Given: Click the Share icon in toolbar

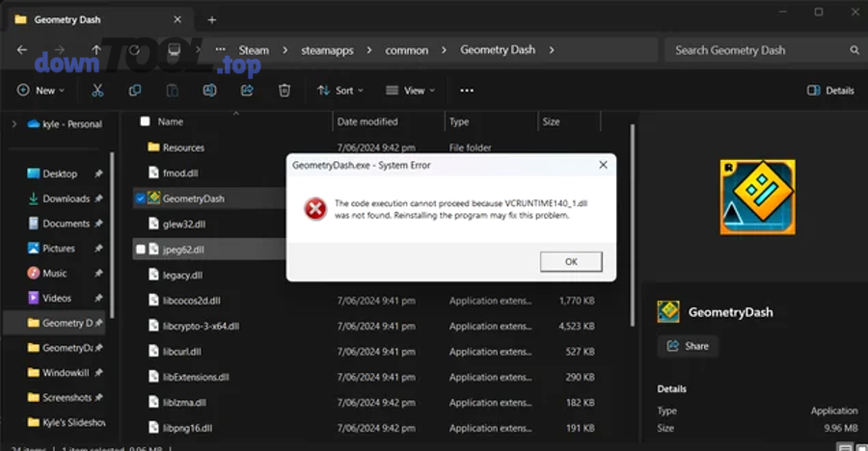Looking at the screenshot, I should coord(247,91).
